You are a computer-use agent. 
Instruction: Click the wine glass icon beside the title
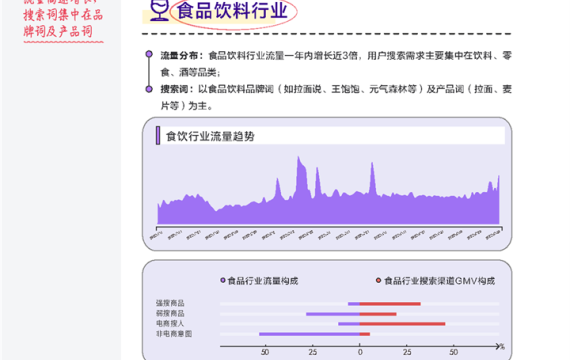pyautogui.click(x=160, y=10)
